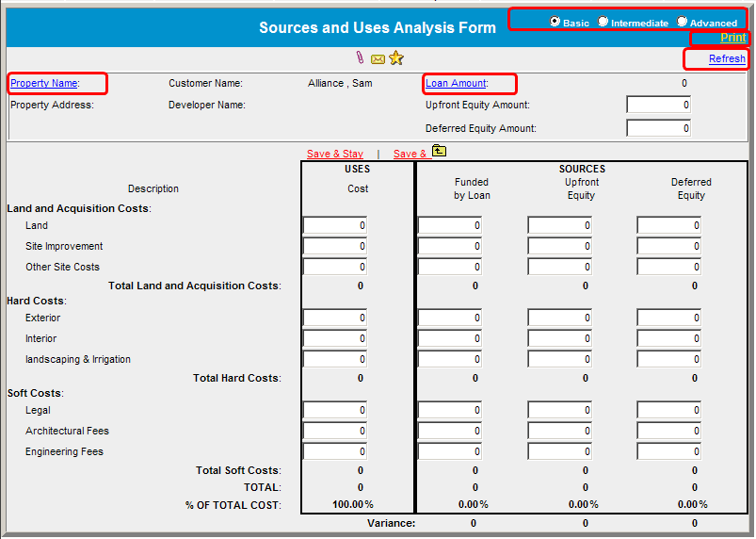Focus the Deferred Equity Amount field
The height and width of the screenshot is (539, 756).
(659, 128)
